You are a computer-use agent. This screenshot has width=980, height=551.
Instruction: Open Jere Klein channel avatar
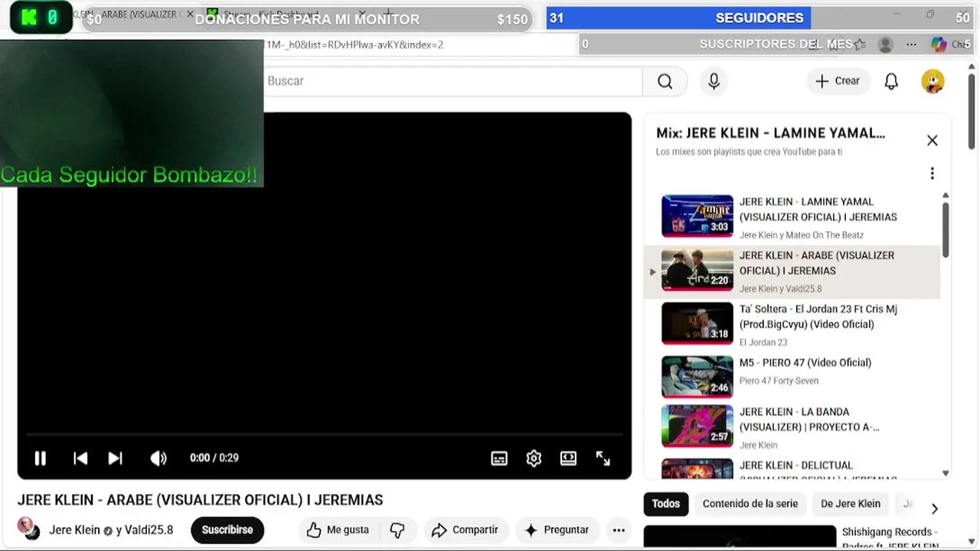click(28, 529)
